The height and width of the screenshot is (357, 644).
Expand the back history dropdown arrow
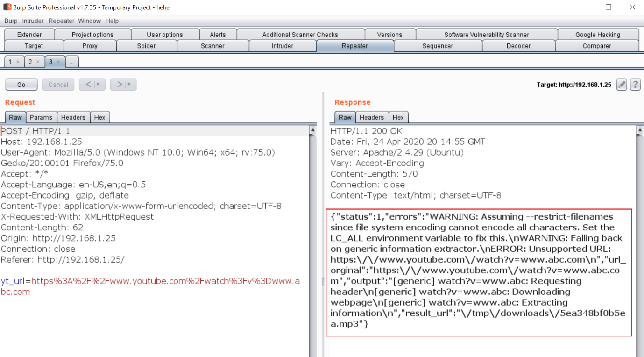98,85
